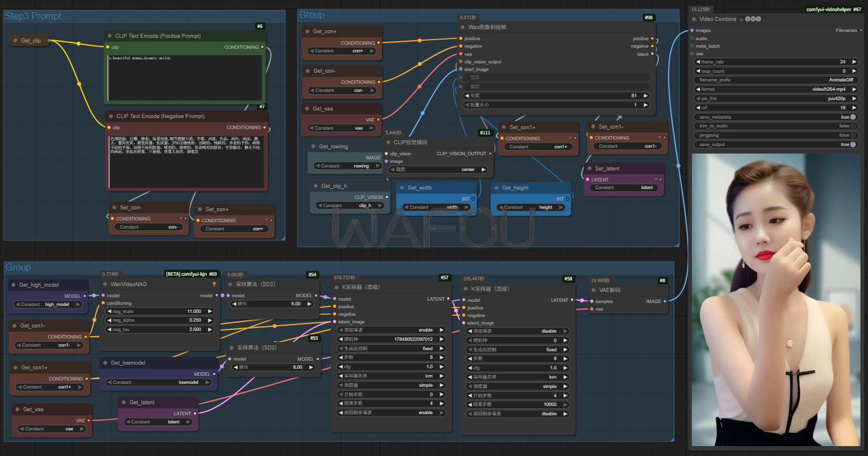Open the Constant high_model dropdown in Get_high_model
868x456 pixels.
pos(48,304)
